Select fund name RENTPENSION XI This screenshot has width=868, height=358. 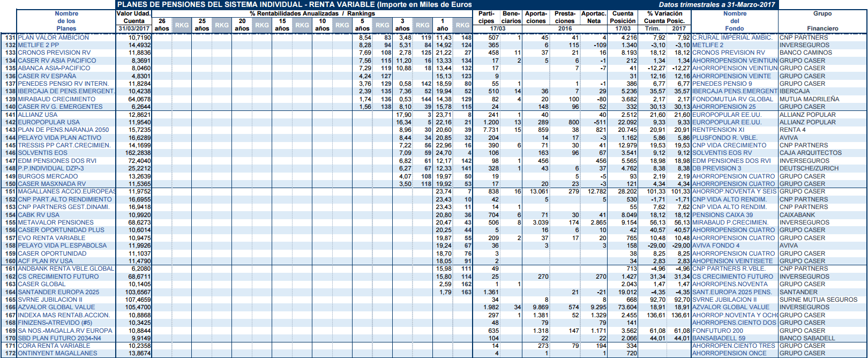point(718,130)
